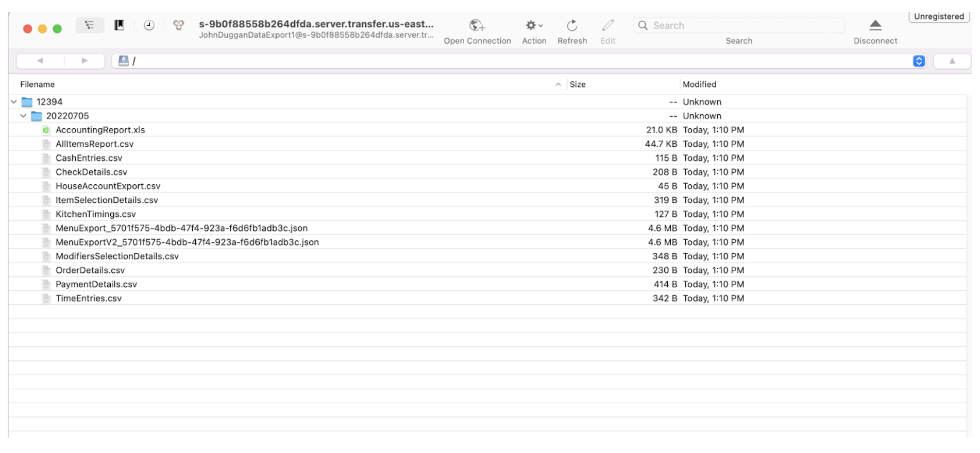This screenshot has width=980, height=453.
Task: Open the bookmarks view icon
Action: [119, 25]
